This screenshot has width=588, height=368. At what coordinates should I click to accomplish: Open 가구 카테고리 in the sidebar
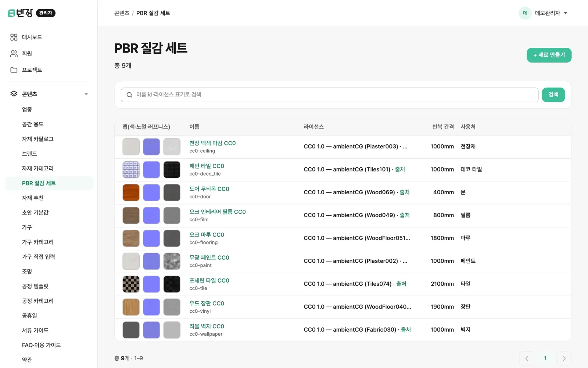49,242
